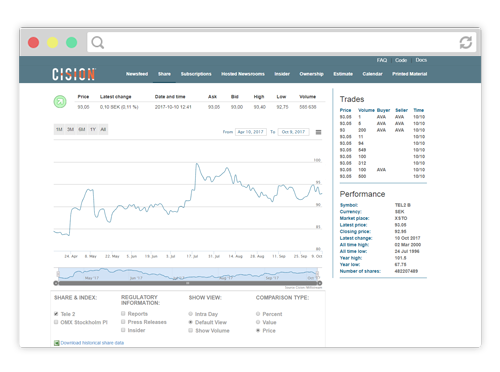
Task: Click the Trades heading
Action: [352, 99]
